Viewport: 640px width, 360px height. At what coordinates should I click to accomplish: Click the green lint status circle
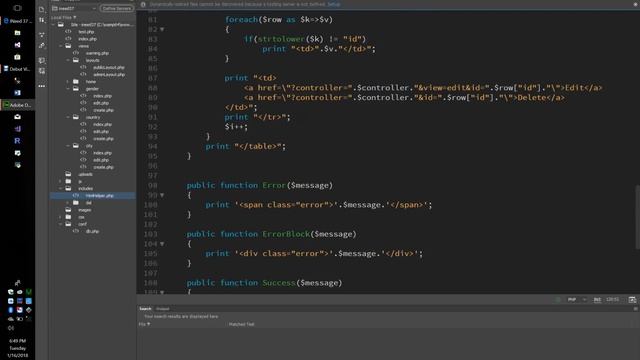tap(558, 300)
